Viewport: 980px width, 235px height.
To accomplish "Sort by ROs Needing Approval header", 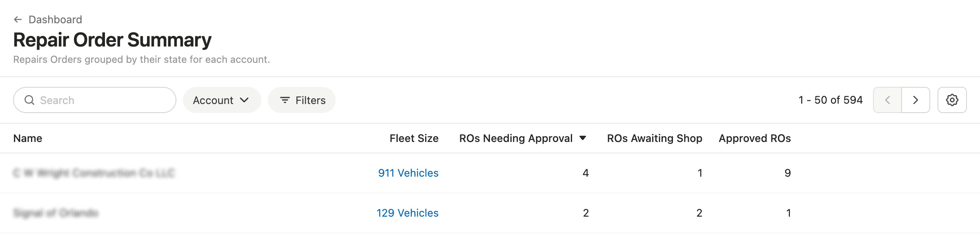I will pos(516,138).
